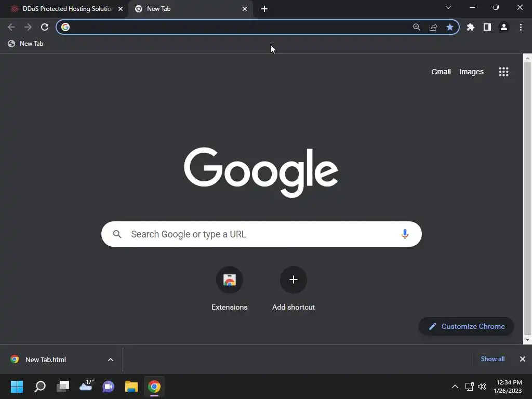Show all downloads
532x399 pixels.
tap(493, 359)
